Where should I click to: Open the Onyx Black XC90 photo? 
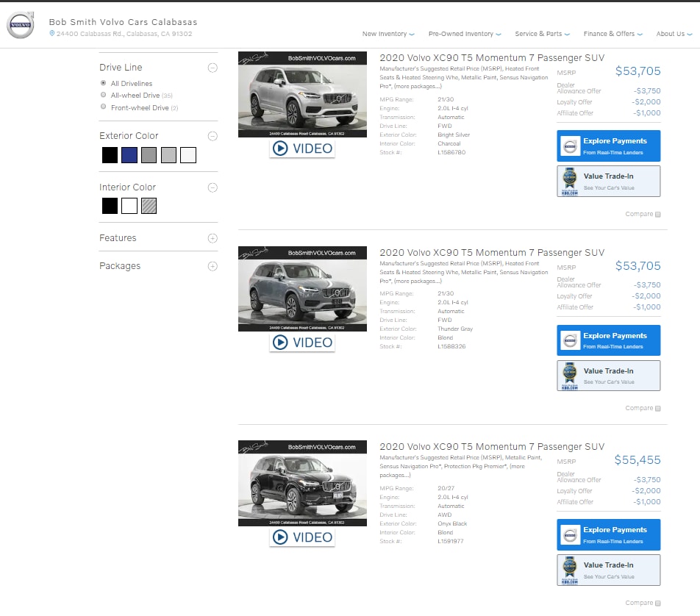tap(302, 484)
